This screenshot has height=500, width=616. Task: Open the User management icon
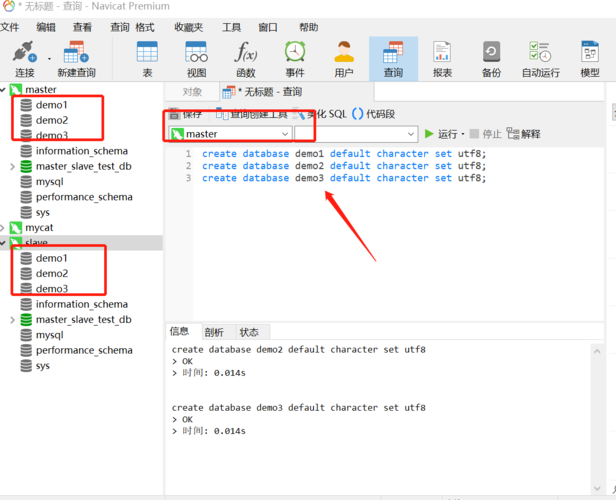point(344,59)
